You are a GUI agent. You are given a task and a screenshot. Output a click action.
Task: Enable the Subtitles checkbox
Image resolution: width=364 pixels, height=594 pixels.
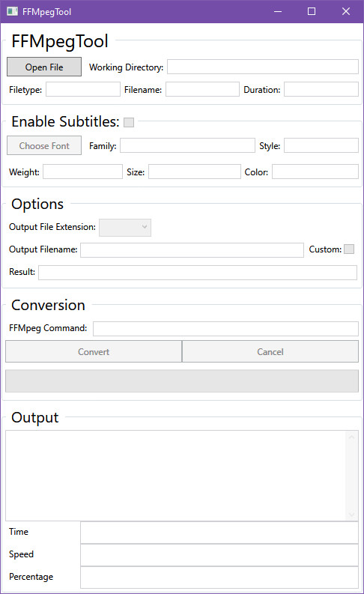129,122
